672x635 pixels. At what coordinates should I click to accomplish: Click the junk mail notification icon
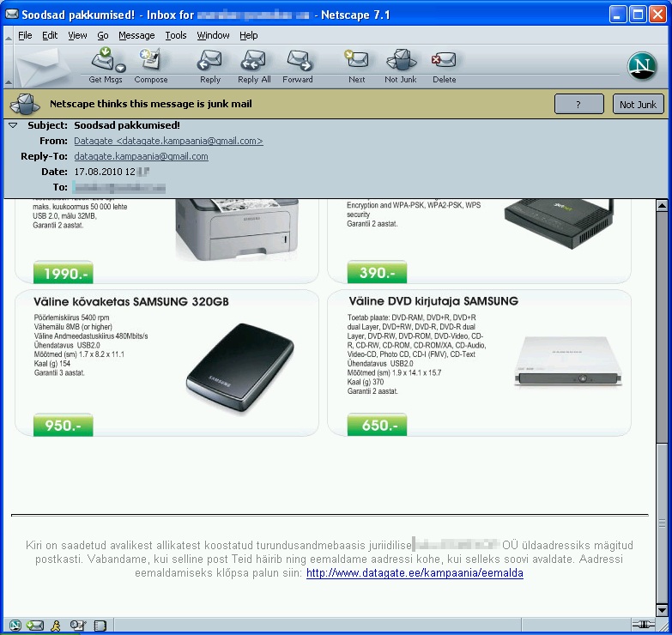click(25, 104)
